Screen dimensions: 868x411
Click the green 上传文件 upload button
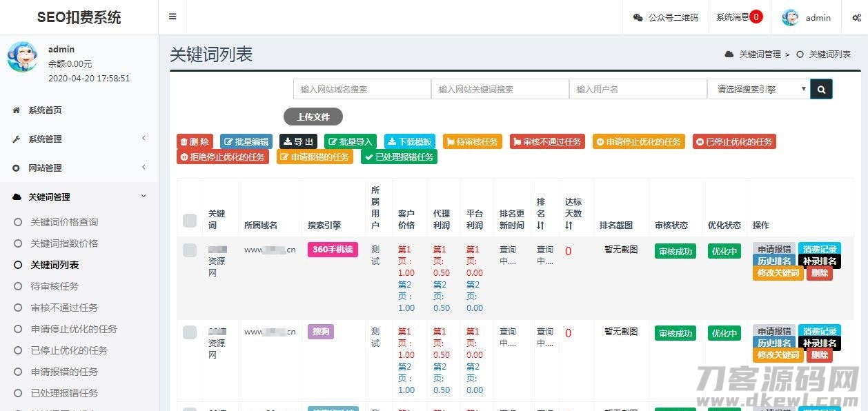coord(314,117)
